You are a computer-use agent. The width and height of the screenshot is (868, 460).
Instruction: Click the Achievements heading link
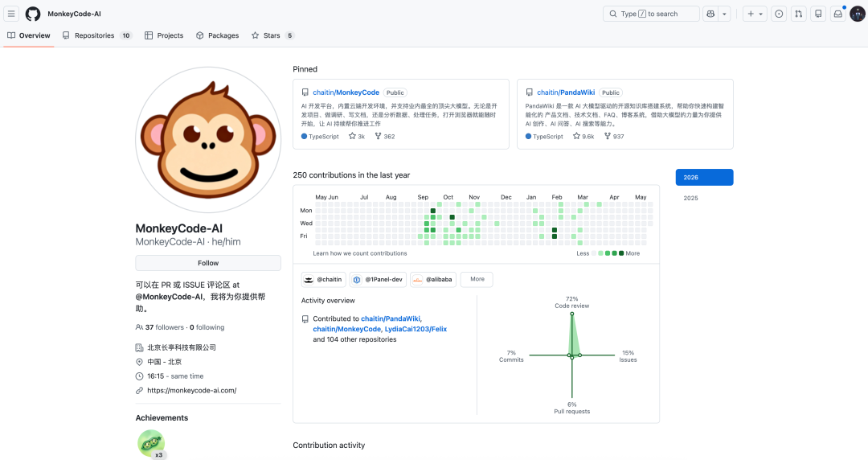tap(162, 418)
